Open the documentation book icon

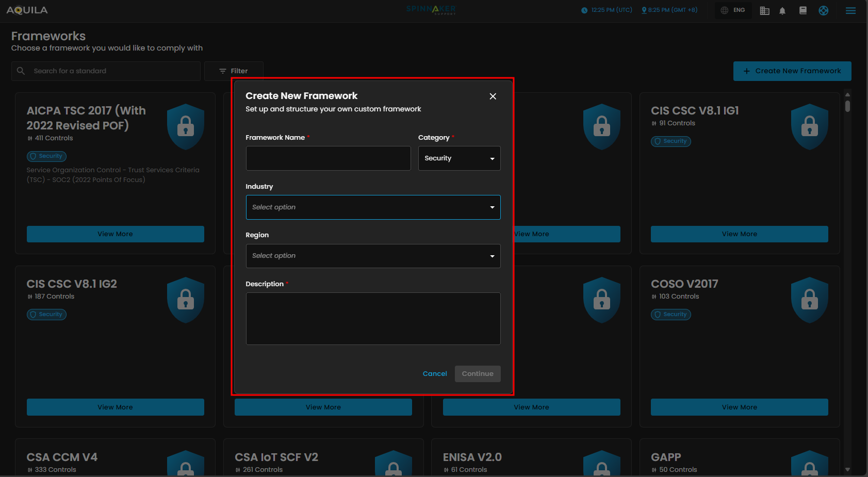[803, 10]
